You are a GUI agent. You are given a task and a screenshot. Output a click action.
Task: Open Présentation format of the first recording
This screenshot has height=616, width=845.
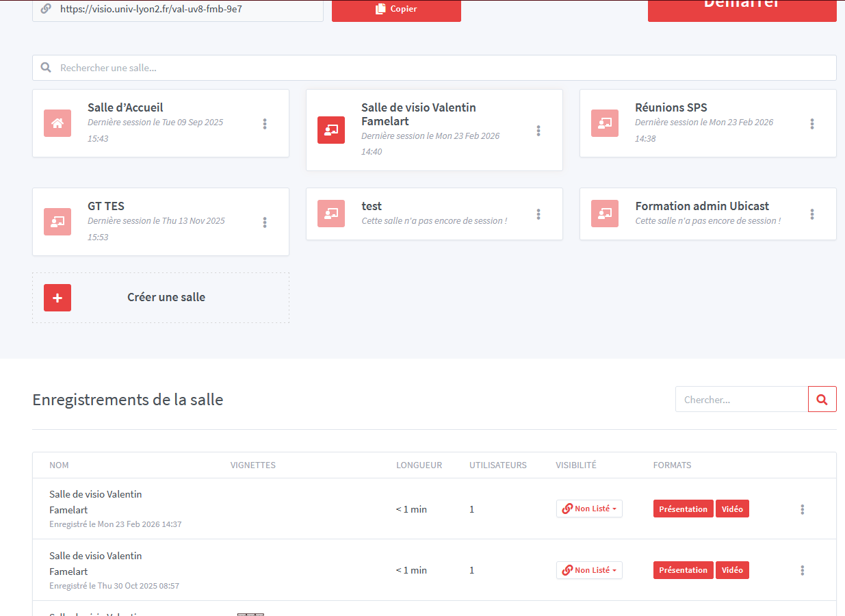683,509
